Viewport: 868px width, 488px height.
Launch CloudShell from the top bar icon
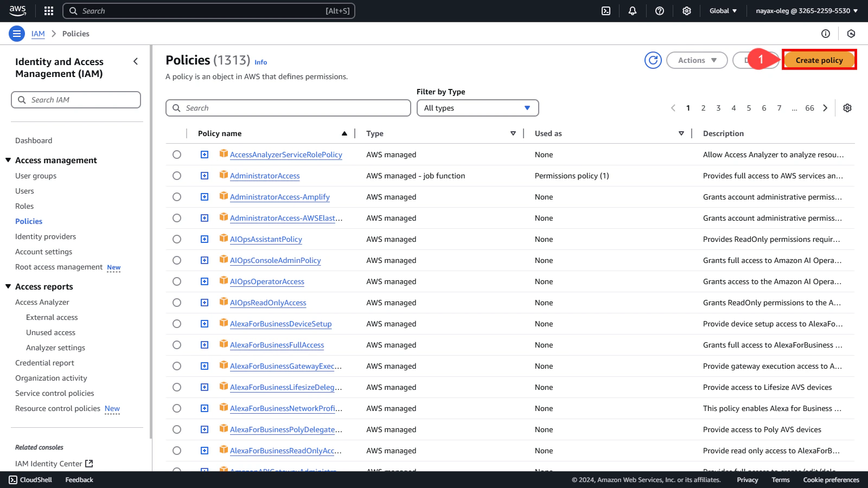606,11
